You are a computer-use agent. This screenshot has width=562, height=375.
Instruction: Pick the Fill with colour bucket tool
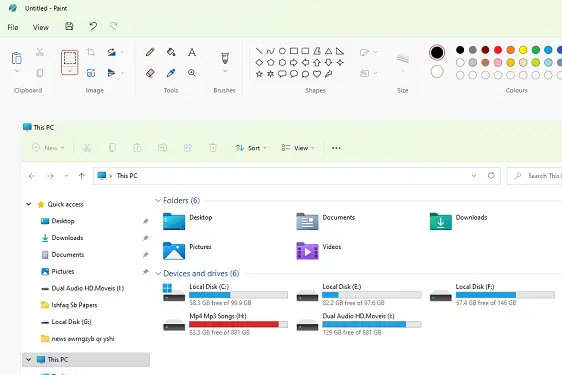(171, 52)
